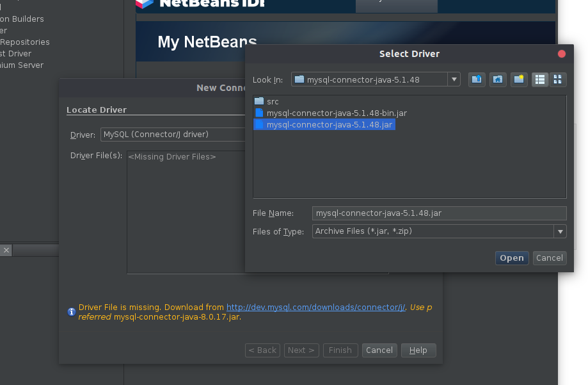Close the bottom panel tab with X
The height and width of the screenshot is (385, 588).
point(6,250)
